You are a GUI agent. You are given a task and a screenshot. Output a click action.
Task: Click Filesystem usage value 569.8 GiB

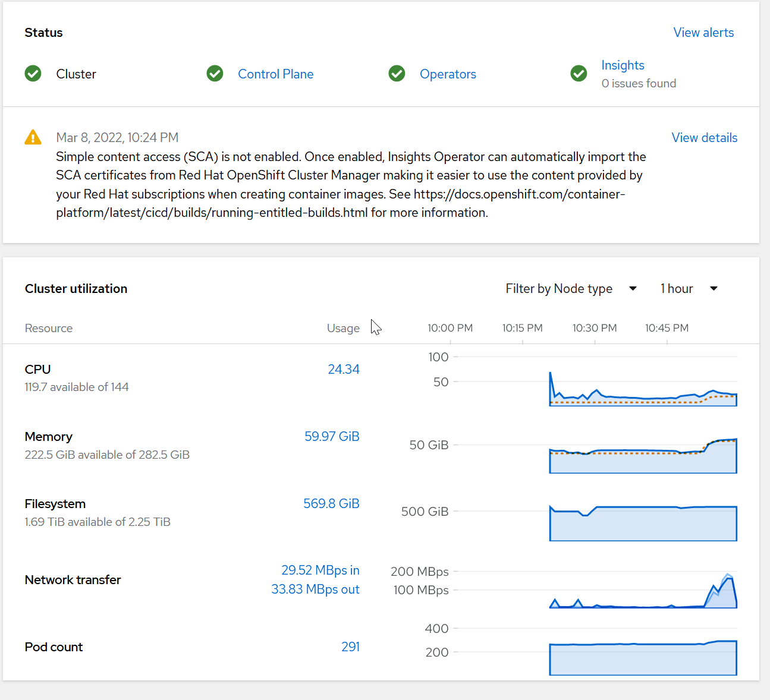coord(331,504)
